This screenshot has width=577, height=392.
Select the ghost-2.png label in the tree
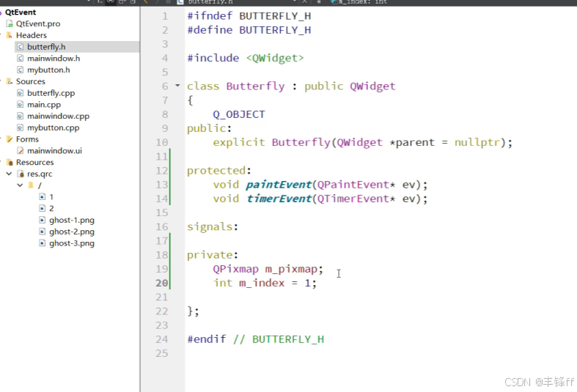72,232
